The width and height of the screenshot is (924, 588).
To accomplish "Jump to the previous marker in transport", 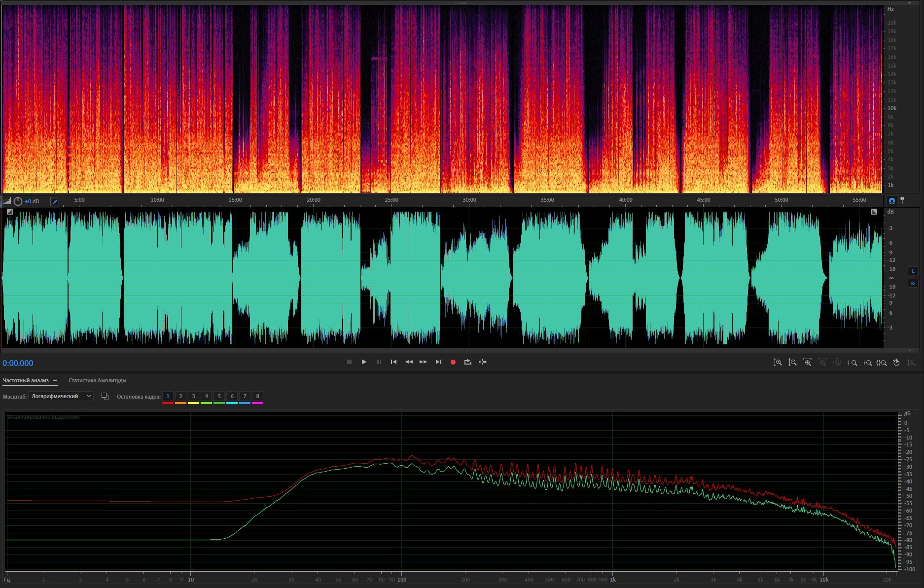I will [393, 362].
